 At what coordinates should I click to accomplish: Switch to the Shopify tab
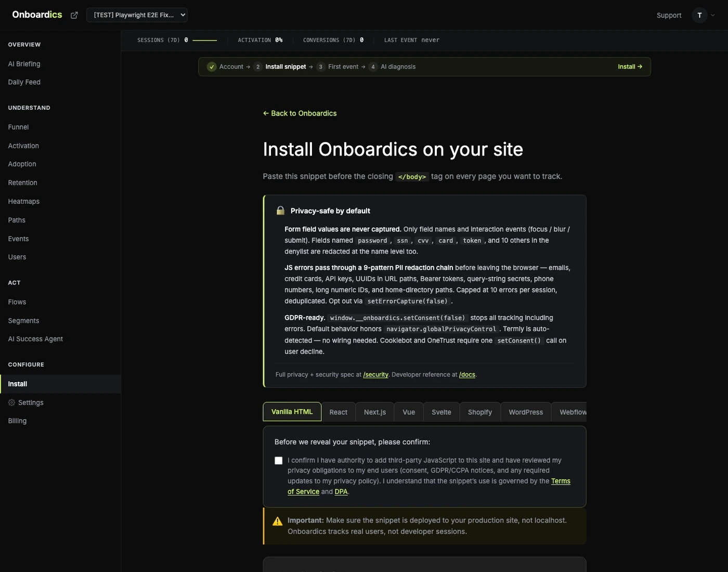[480, 412]
